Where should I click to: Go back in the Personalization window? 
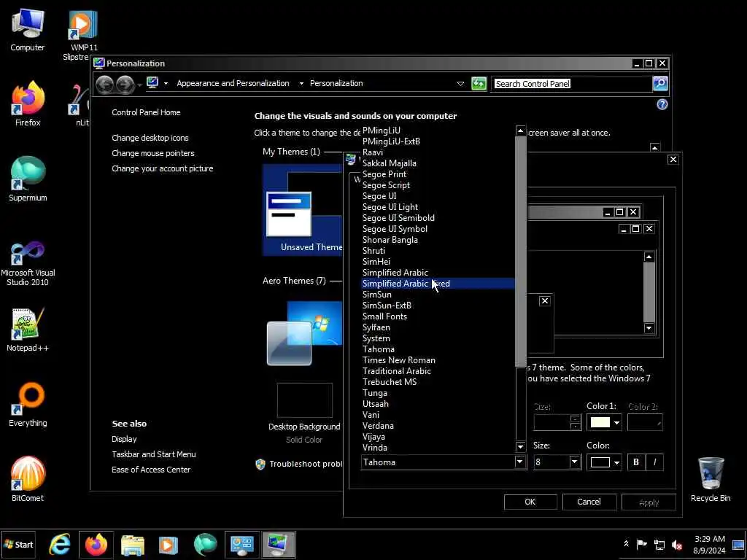[105, 85]
